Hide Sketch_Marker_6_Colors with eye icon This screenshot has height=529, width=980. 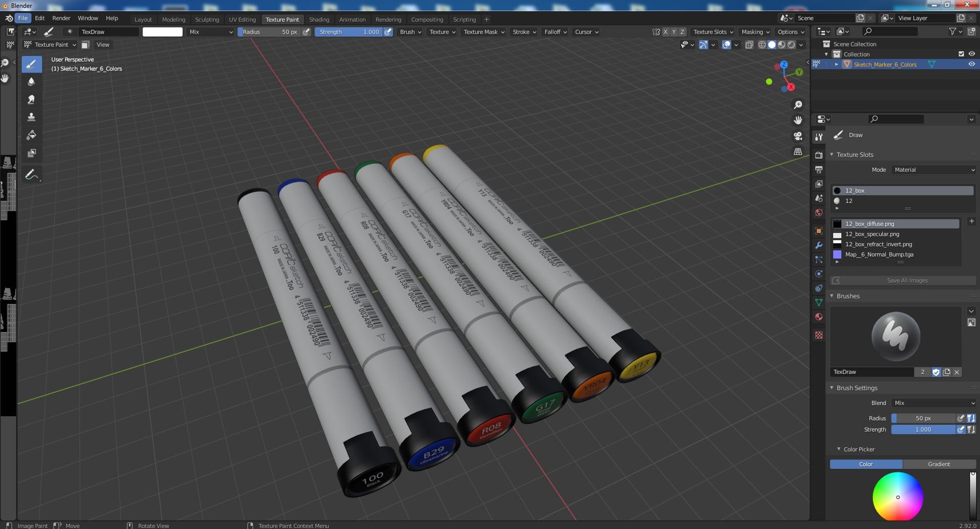coord(971,64)
